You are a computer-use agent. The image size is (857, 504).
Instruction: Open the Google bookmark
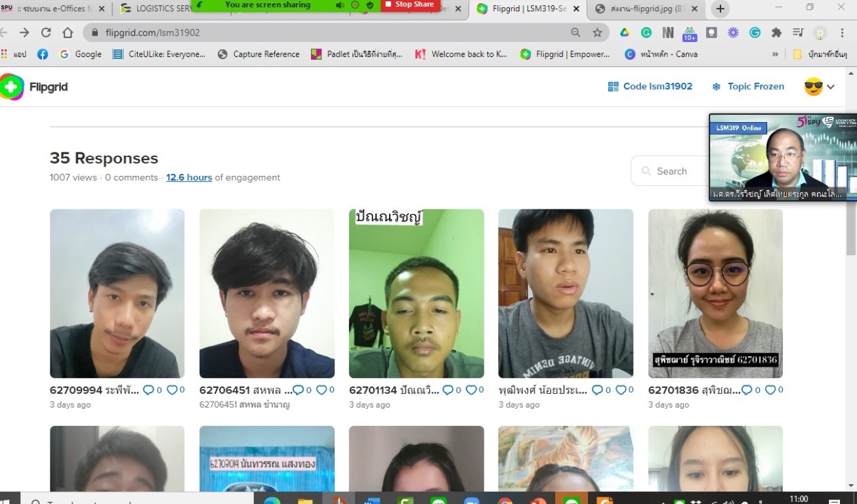click(x=81, y=54)
